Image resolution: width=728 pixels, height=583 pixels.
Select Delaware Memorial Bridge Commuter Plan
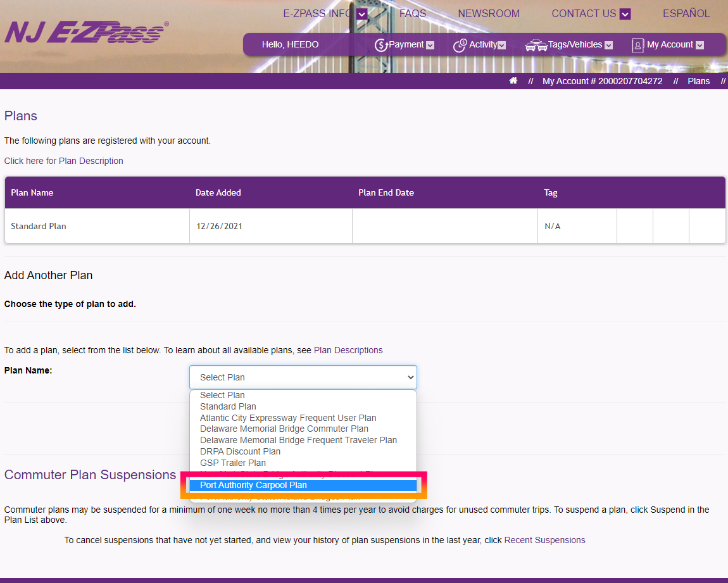pos(303,429)
